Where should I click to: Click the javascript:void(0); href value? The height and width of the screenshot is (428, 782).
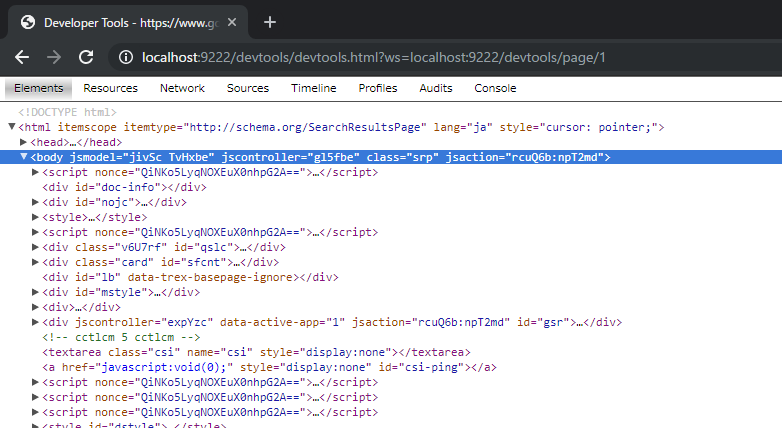click(x=164, y=367)
